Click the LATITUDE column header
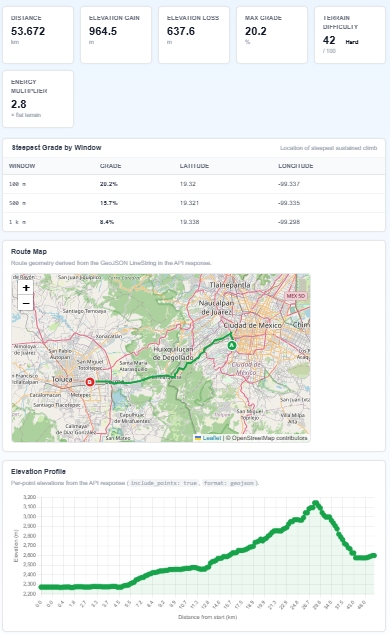390x635 pixels. pyautogui.click(x=194, y=166)
